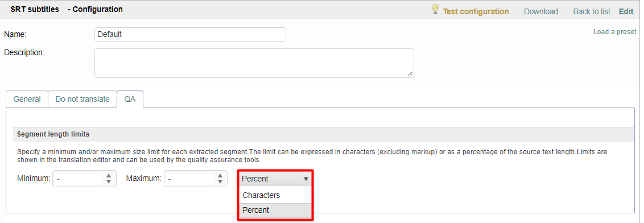This screenshot has height=223, width=644.
Task: Click the Minimum limit input field
Action: click(x=84, y=179)
